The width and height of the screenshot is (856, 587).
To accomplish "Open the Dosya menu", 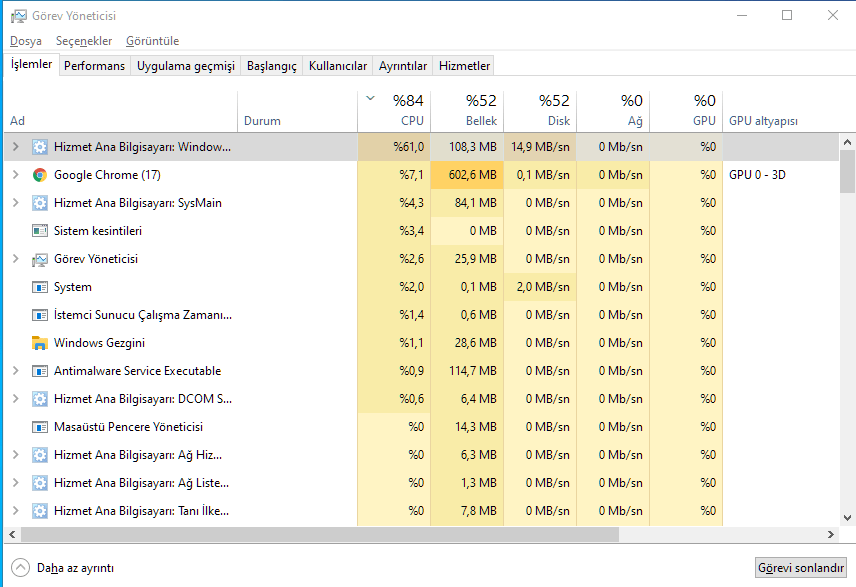I will click(26, 41).
